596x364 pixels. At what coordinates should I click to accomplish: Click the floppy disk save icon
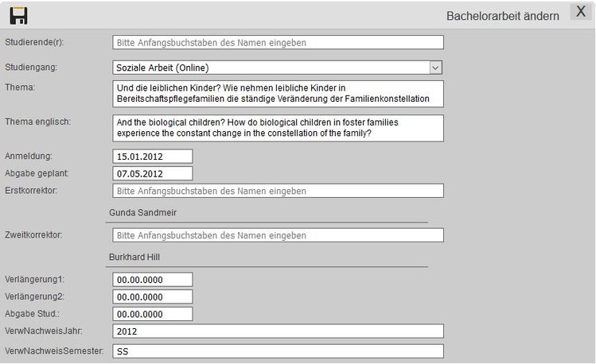pos(18,15)
